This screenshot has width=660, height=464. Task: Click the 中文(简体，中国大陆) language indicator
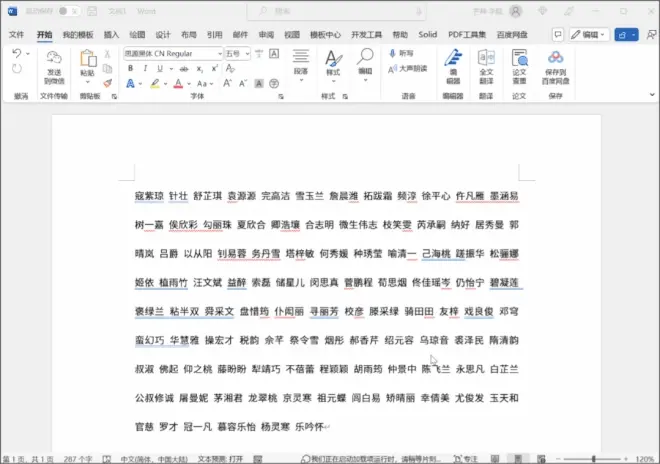pos(154,459)
